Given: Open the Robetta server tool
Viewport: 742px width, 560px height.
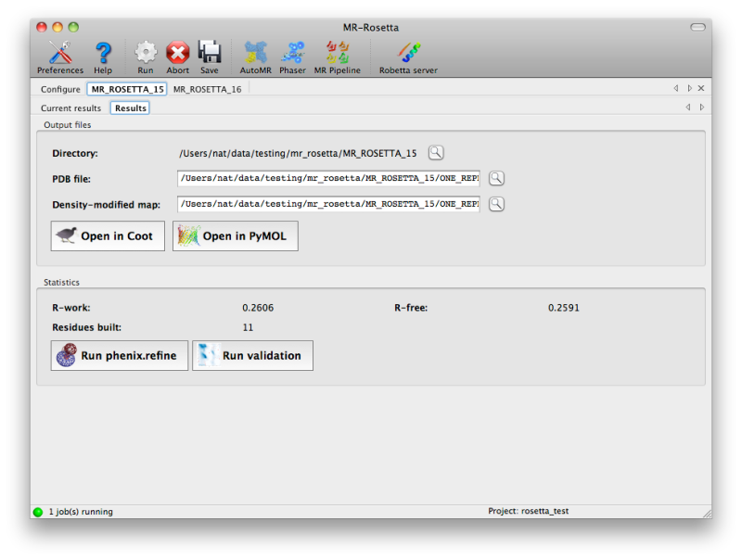Looking at the screenshot, I should 408,57.
